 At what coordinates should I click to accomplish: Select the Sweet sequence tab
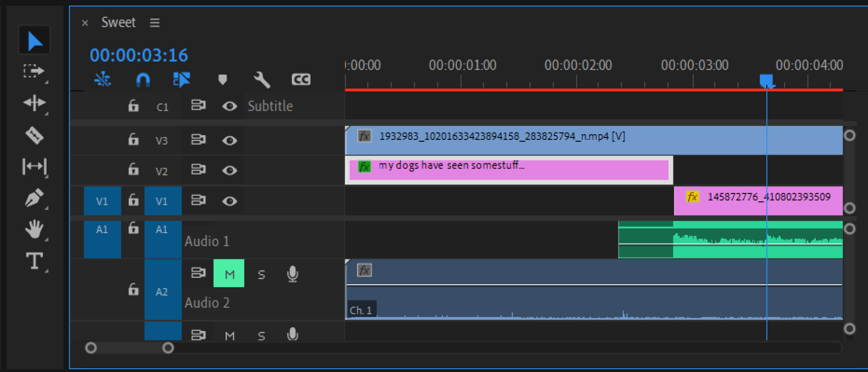(x=119, y=22)
